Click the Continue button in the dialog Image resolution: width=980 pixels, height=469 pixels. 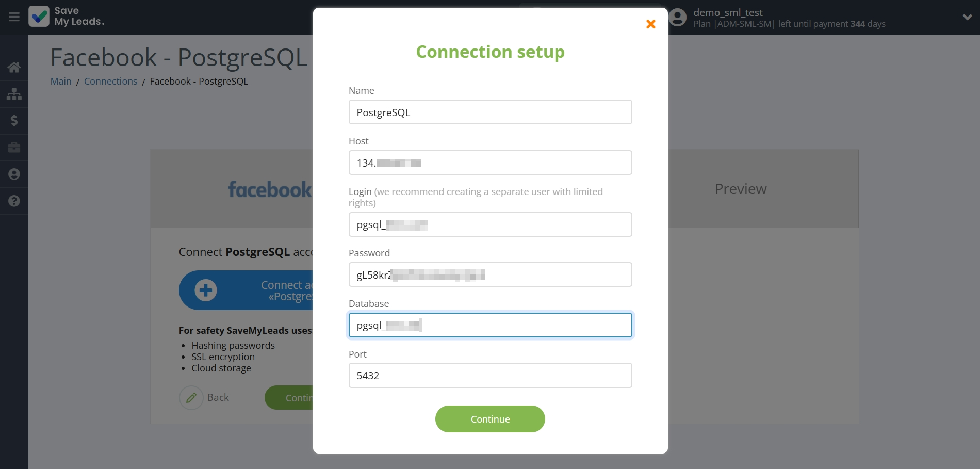489,419
